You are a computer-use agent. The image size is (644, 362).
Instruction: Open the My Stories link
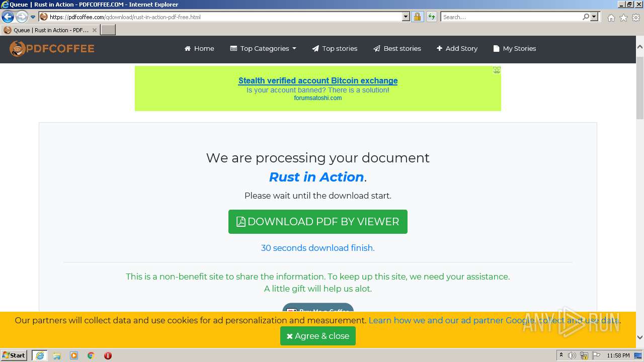[x=515, y=49]
